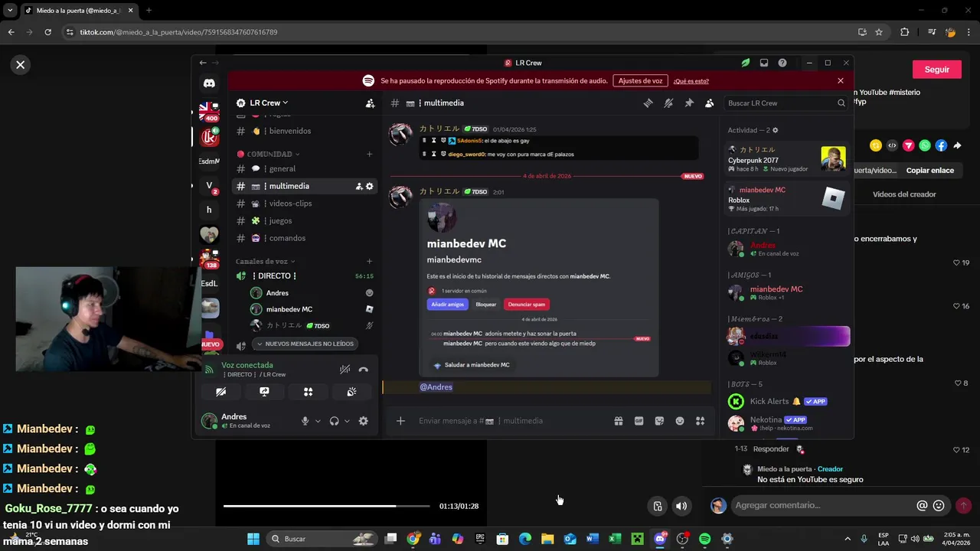The height and width of the screenshot is (551, 980).
Task: Open the videos-clips channel
Action: coord(305,204)
